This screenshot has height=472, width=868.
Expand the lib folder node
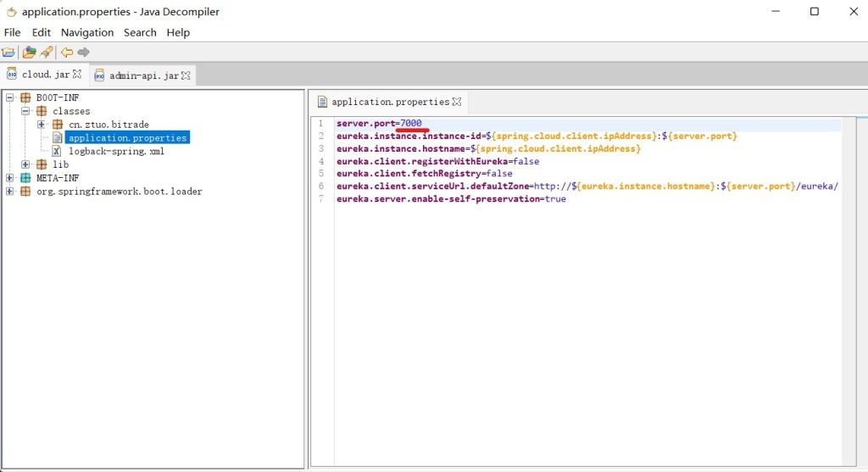[26, 164]
